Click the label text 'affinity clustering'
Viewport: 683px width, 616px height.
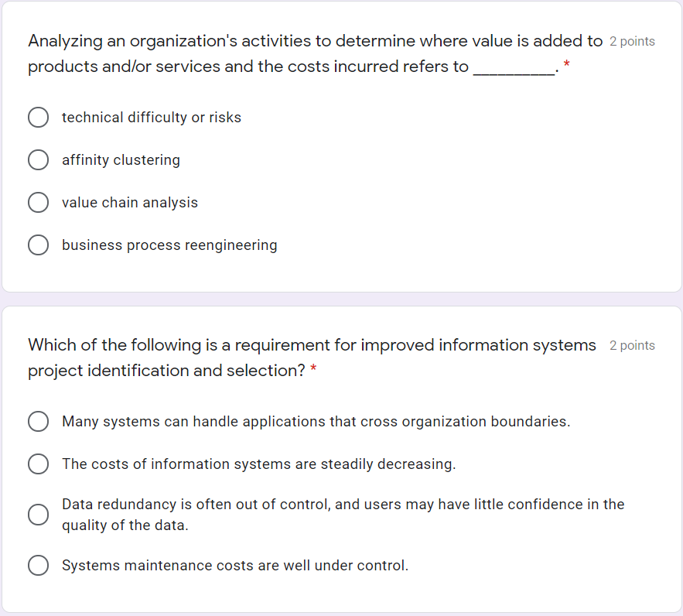click(121, 159)
